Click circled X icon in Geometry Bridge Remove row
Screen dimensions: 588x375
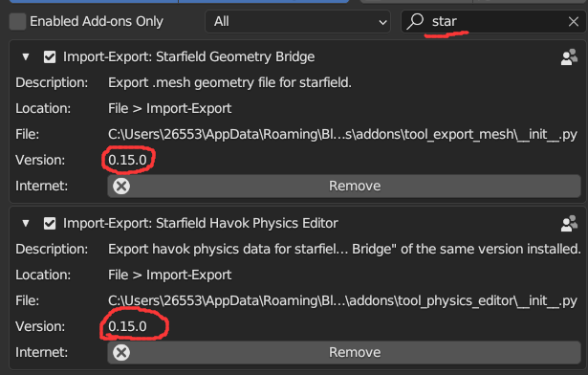coord(121,186)
